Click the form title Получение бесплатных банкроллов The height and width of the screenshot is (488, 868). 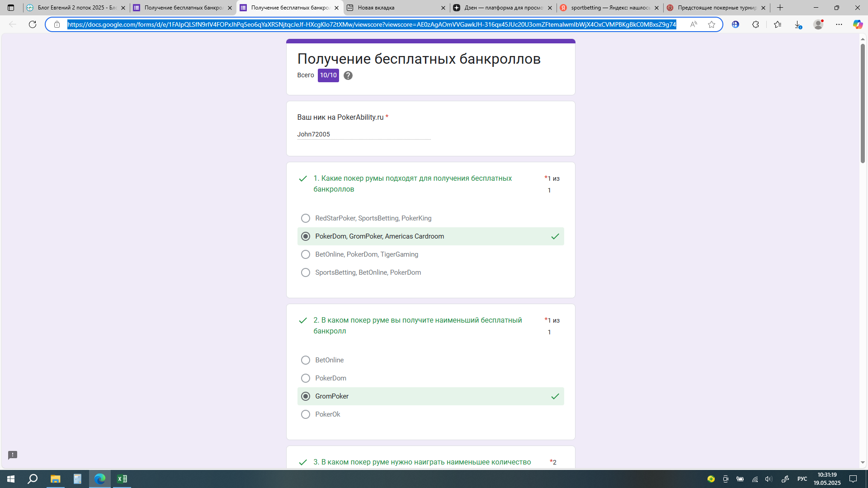[419, 59]
